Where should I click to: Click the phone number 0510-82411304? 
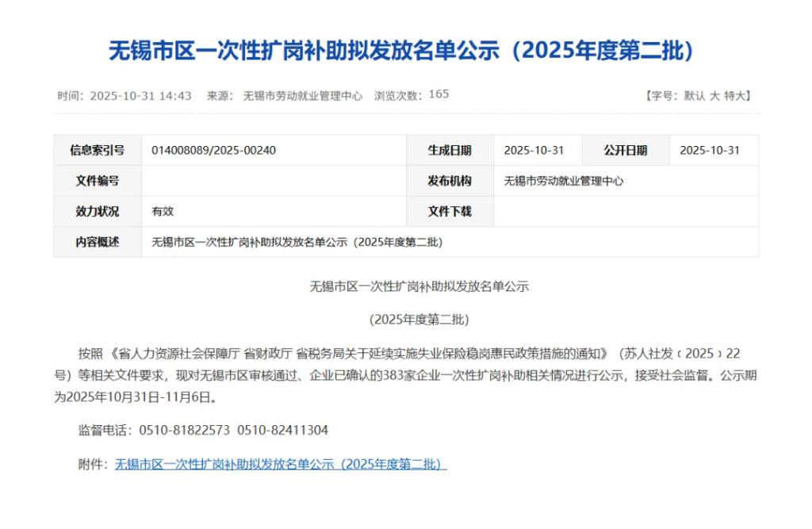tap(282, 431)
